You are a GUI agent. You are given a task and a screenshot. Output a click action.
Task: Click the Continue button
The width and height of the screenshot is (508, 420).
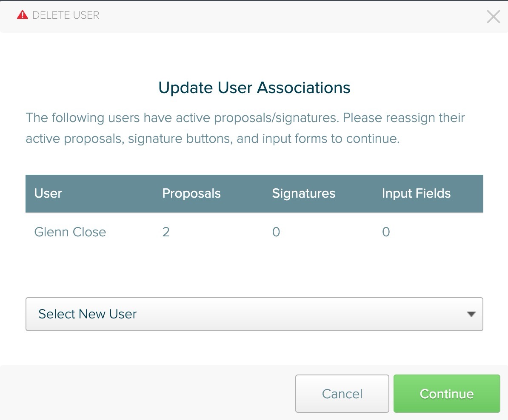pyautogui.click(x=447, y=394)
